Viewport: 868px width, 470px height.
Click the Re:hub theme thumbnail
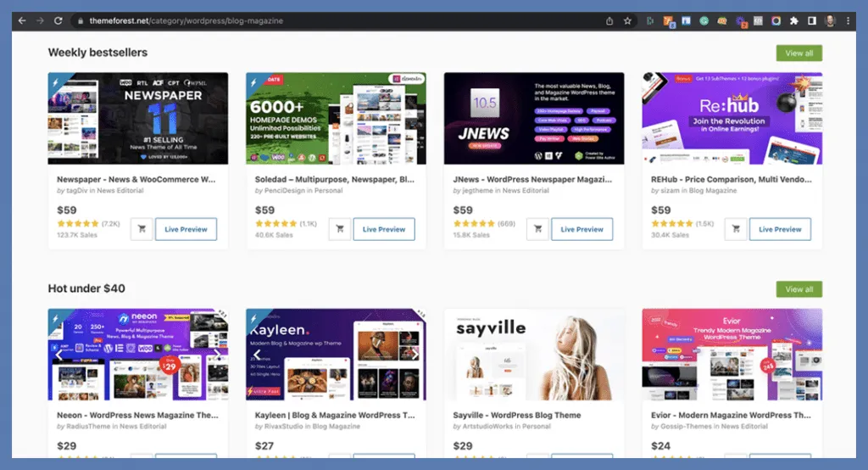tap(732, 118)
